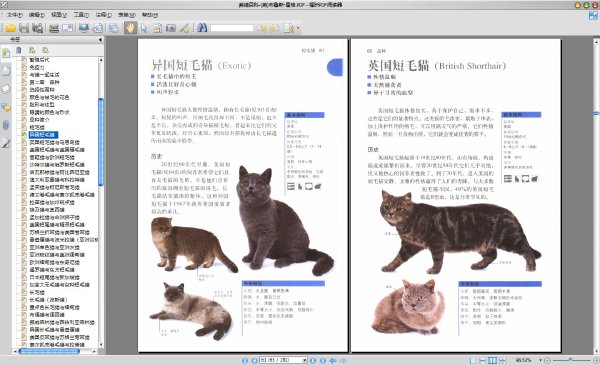The width and height of the screenshot is (600, 365).
Task: Show the Signatures pen sidebar tab
Action: (6, 143)
